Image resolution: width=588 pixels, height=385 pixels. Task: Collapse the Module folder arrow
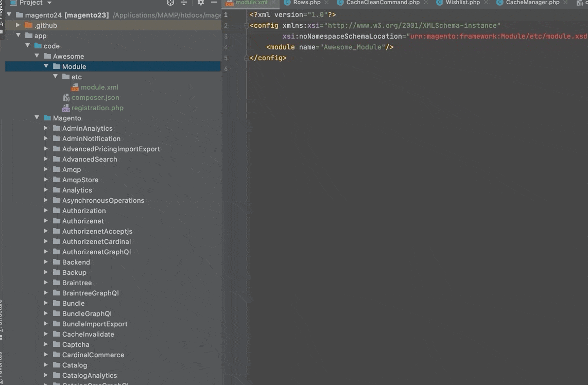[46, 66]
